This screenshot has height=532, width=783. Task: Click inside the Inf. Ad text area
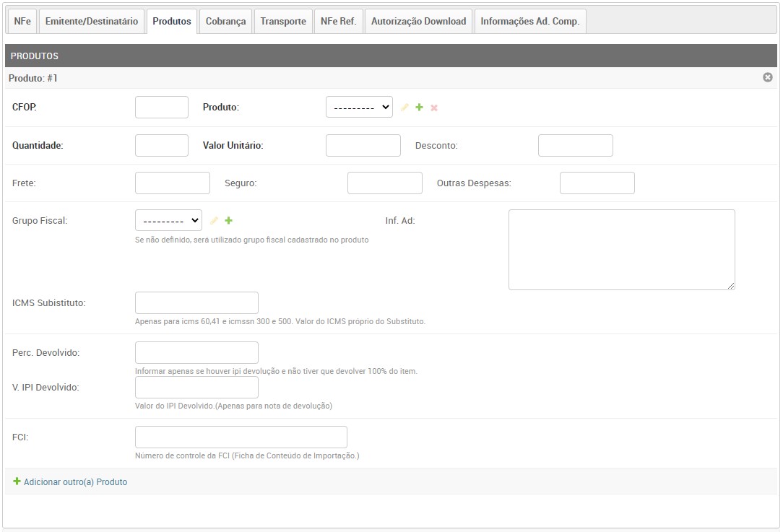[621, 250]
